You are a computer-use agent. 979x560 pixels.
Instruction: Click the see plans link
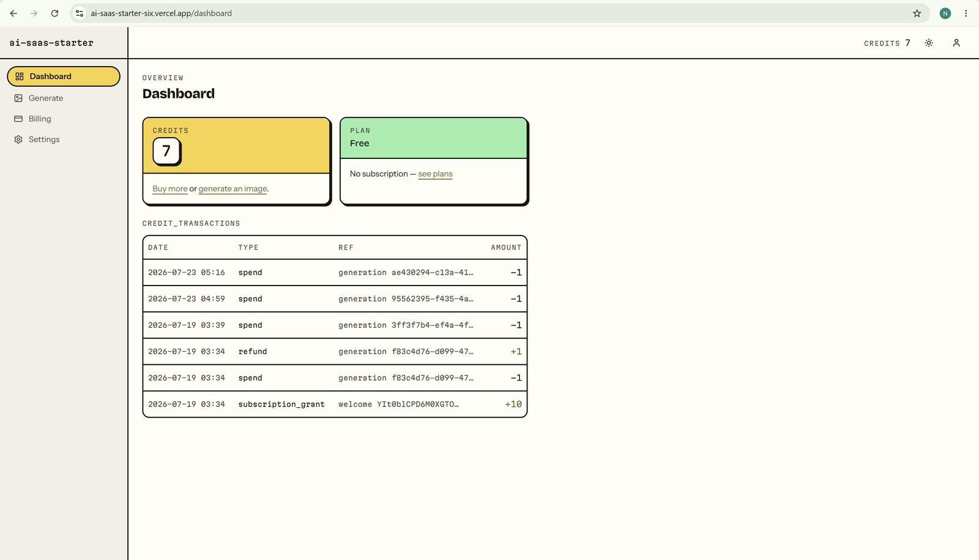pyautogui.click(x=435, y=174)
